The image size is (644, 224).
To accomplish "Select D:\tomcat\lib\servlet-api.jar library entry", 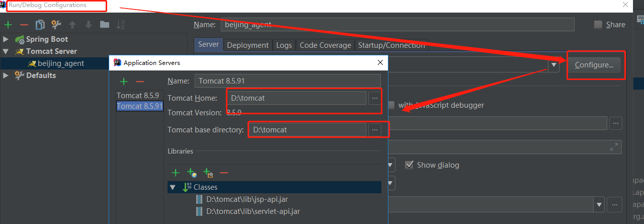I will [x=253, y=211].
